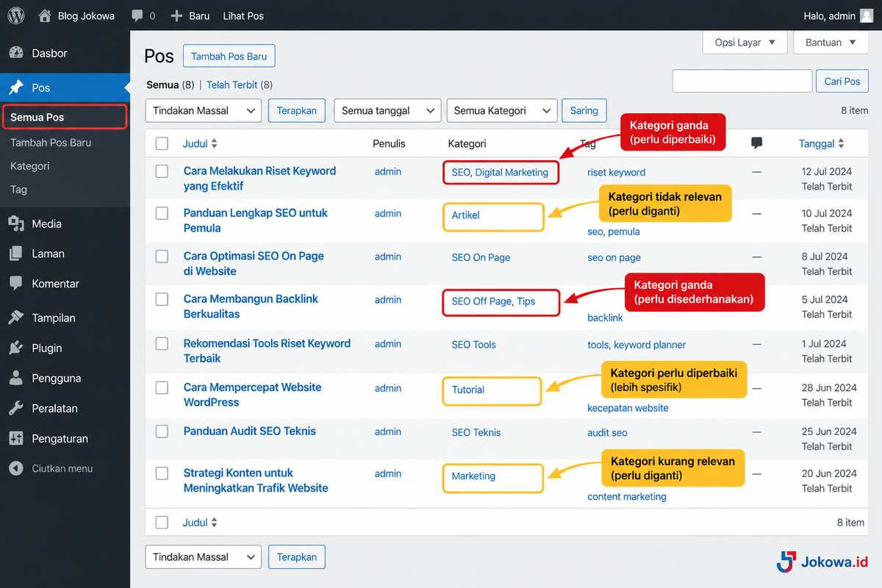Click the comments column header icon
Viewport: 882px width, 588px height.
click(x=757, y=143)
